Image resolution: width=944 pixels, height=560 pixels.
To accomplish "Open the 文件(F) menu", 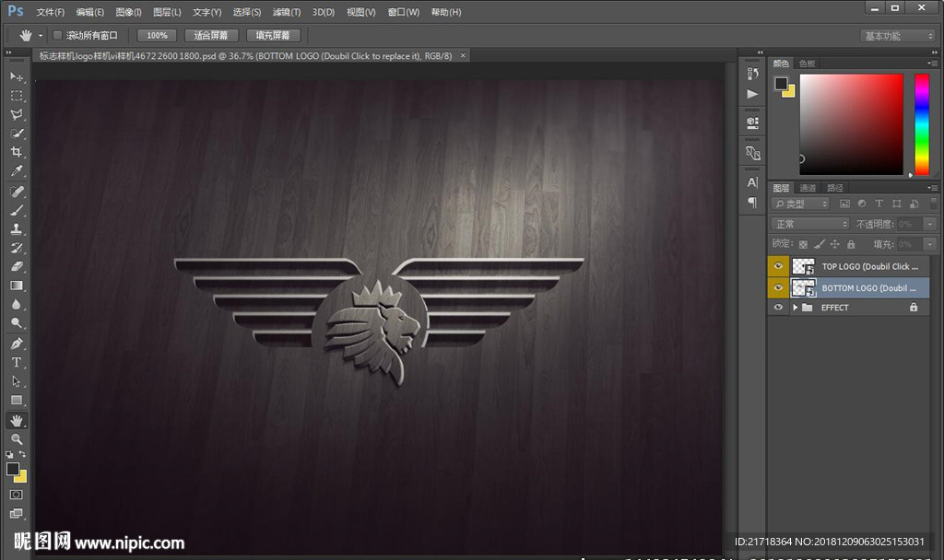I will click(50, 12).
